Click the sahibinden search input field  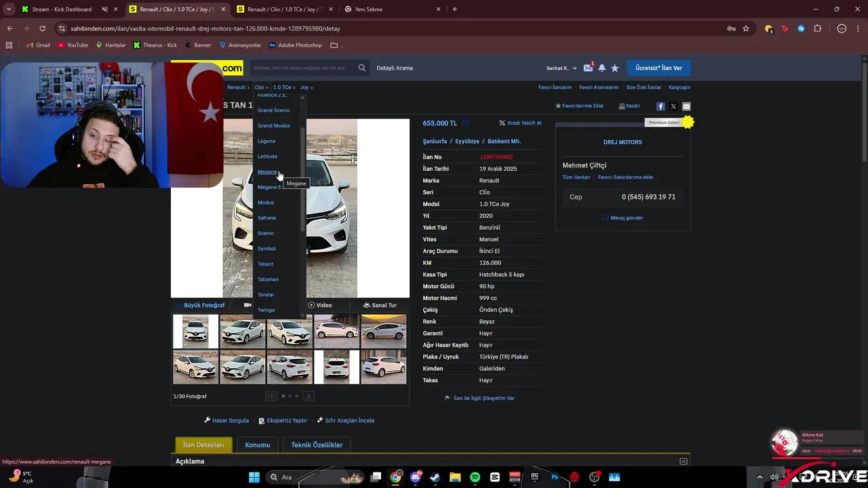pyautogui.click(x=302, y=68)
